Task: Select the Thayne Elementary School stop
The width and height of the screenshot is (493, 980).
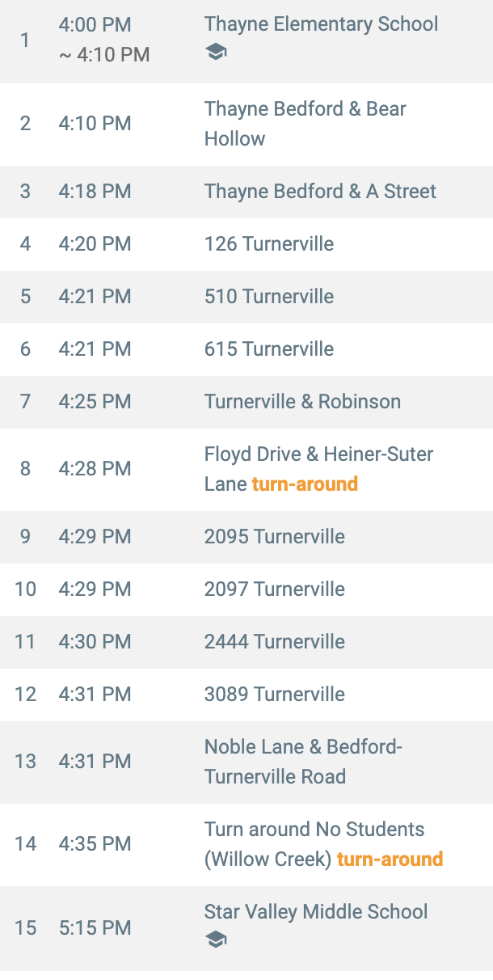Action: point(321,24)
